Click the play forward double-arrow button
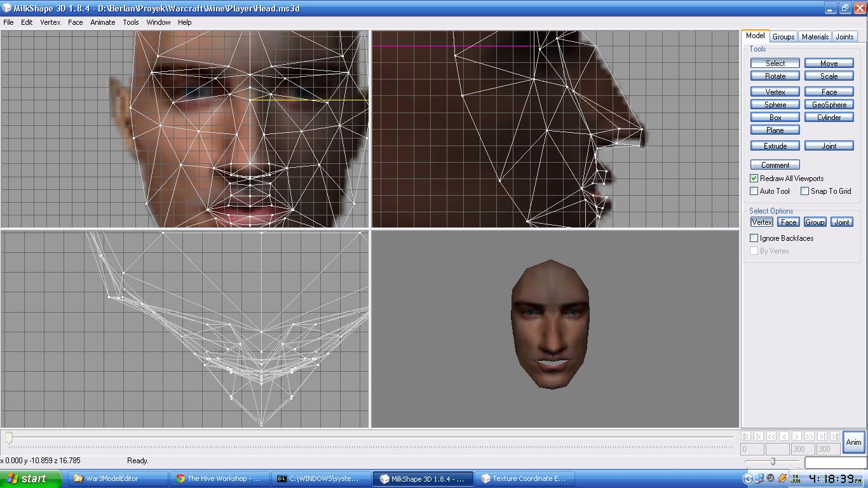Image resolution: width=868 pixels, height=488 pixels. pyautogui.click(x=810, y=436)
